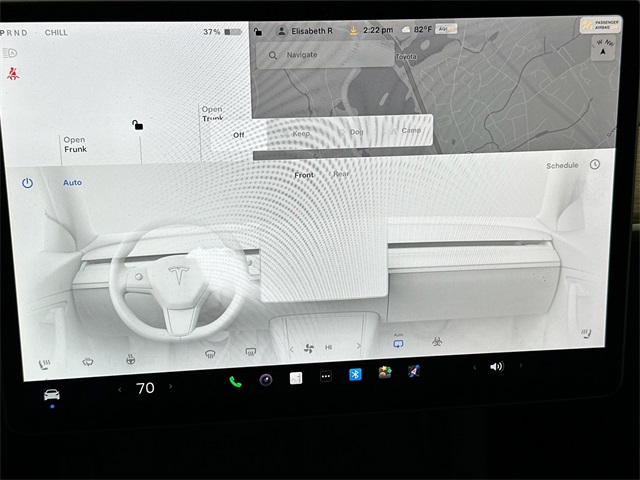This screenshot has height=480, width=640.
Task: Open the white app beside the camera
Action: 296,378
